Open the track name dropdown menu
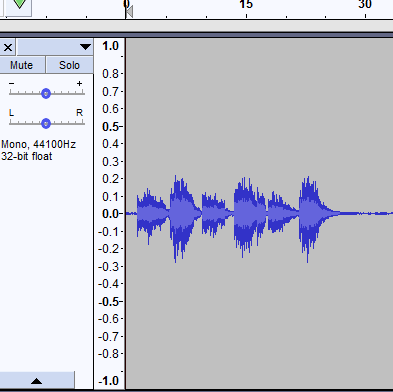The image size is (393, 392). [55, 47]
